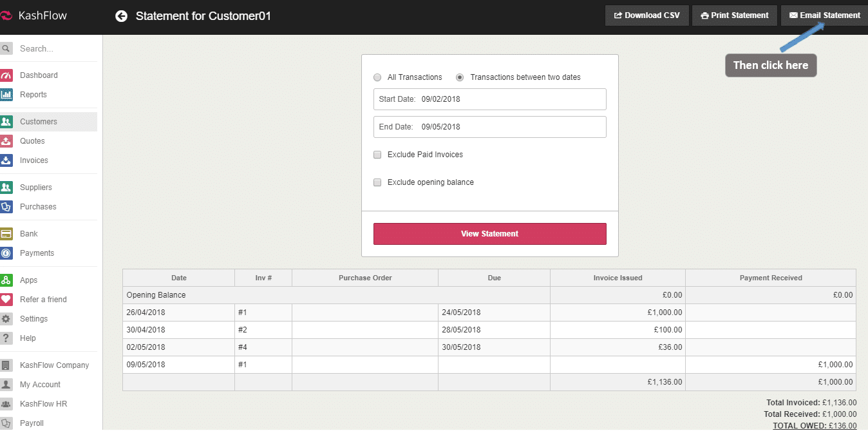
Task: Open Payments from the sidebar menu
Action: pos(37,253)
